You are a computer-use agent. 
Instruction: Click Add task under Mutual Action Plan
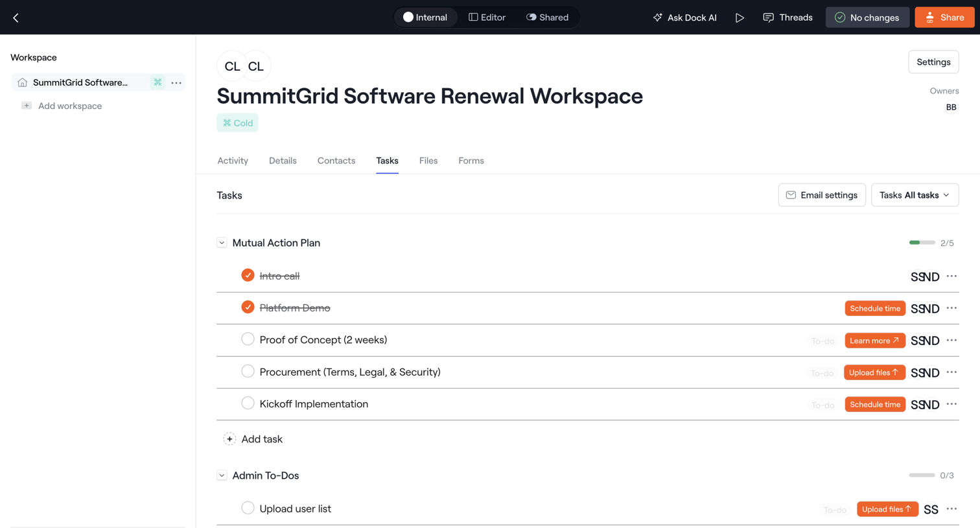253,439
